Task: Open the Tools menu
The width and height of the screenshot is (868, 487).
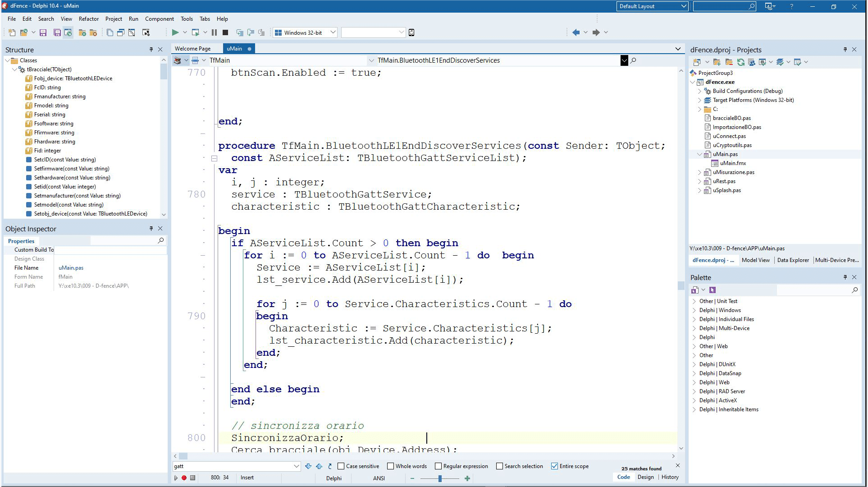Action: pyautogui.click(x=187, y=19)
